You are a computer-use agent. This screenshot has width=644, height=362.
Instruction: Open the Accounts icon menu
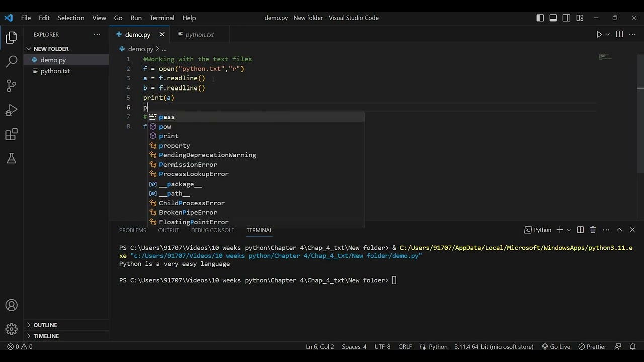coord(11,305)
